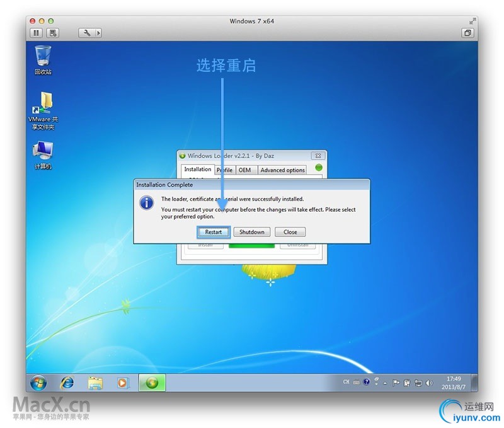This screenshot has height=428, width=504.
Task: Click the blue help icon in the language bar
Action: coord(366,382)
